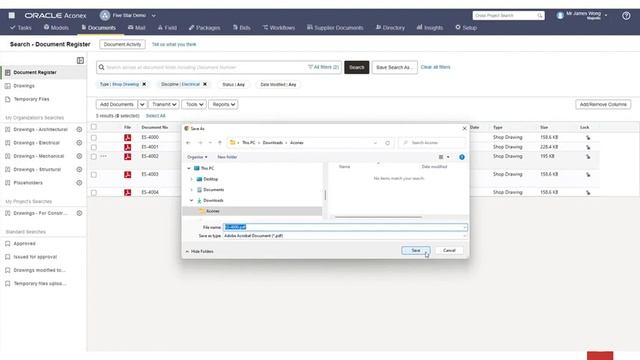Viewport: 640px width, 360px height.
Task: Open the PDF icon for ES-4004
Action: click(128, 192)
